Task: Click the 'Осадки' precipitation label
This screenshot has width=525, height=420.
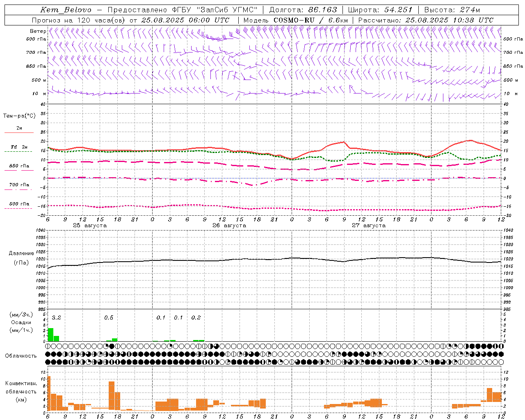Action: pos(21,322)
